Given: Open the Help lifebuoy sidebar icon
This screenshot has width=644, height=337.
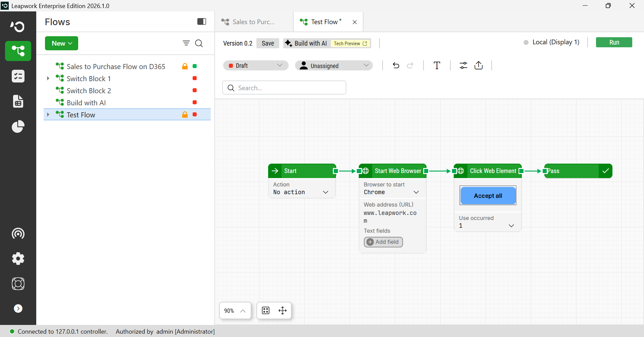Looking at the screenshot, I should click(18, 284).
